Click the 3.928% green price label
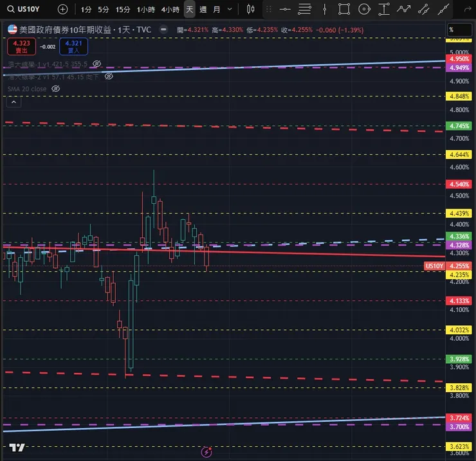The width and height of the screenshot is (476, 461). [x=459, y=359]
